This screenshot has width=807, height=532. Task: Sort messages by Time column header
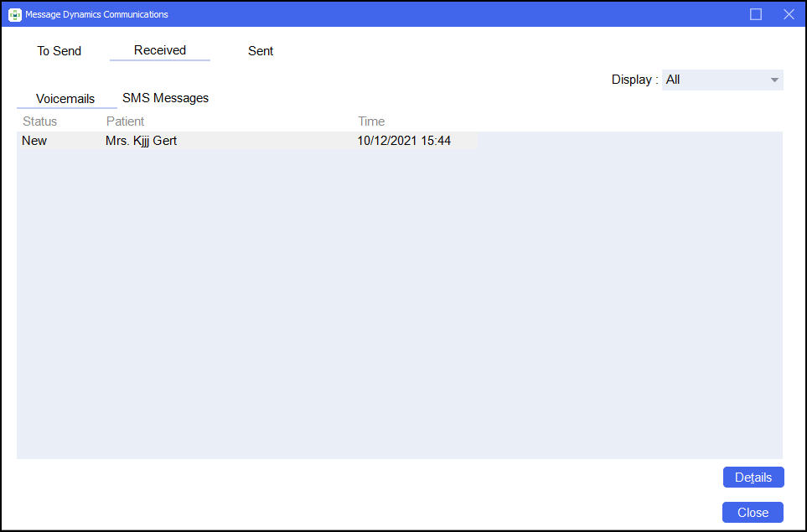point(371,121)
